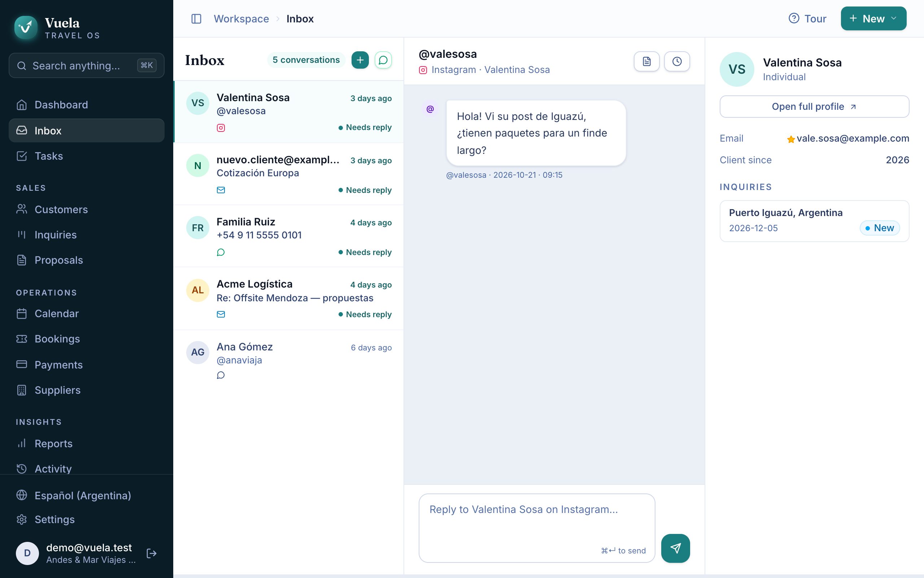Open Acme Logística conversation

click(x=289, y=298)
